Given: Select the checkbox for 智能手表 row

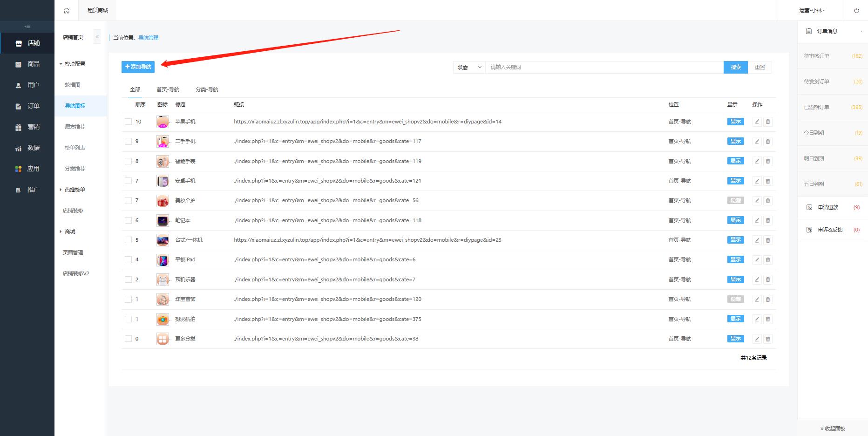Looking at the screenshot, I should [x=128, y=161].
